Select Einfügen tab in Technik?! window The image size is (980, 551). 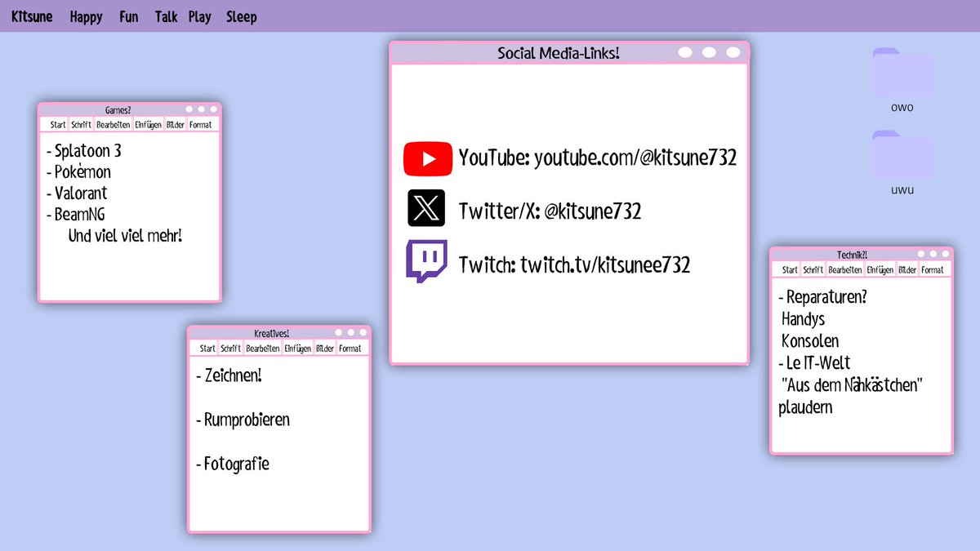click(880, 269)
